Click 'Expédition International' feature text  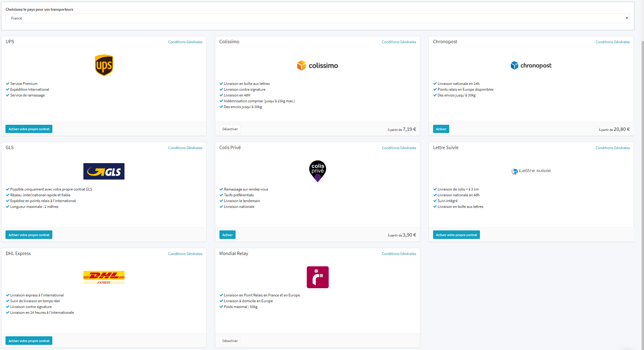click(30, 89)
